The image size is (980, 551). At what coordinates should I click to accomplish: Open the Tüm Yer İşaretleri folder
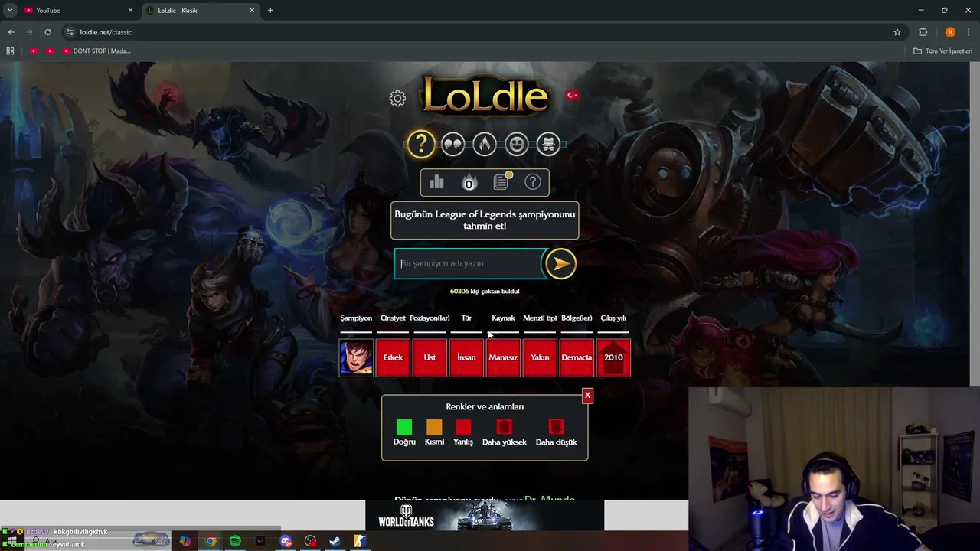(942, 51)
